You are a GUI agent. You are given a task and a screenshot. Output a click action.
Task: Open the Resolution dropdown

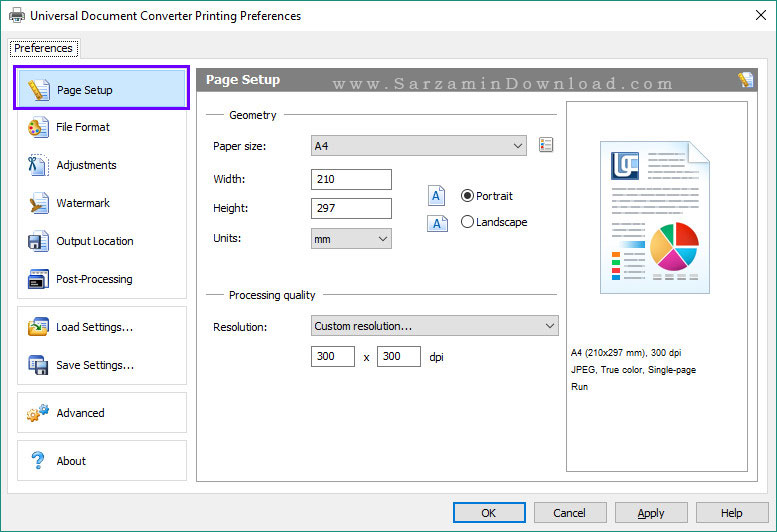(x=432, y=326)
